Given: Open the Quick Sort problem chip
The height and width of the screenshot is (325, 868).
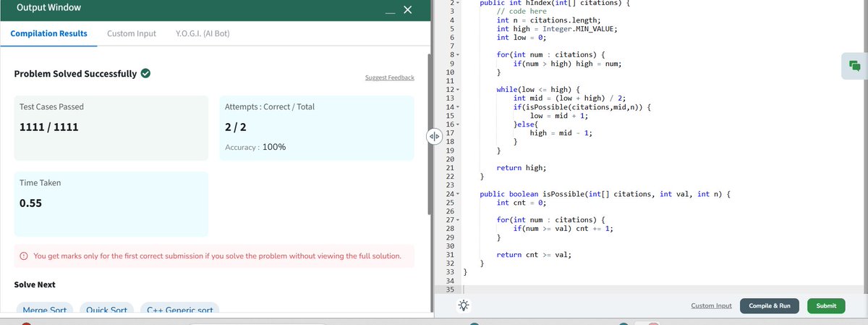Looking at the screenshot, I should click(x=106, y=310).
